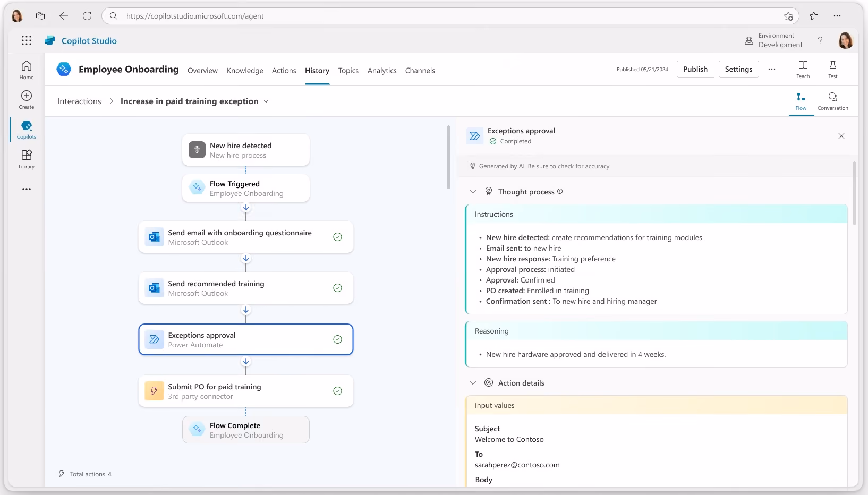Screen dimensions: 868x495
Task: Click the Teach icon
Action: click(803, 69)
